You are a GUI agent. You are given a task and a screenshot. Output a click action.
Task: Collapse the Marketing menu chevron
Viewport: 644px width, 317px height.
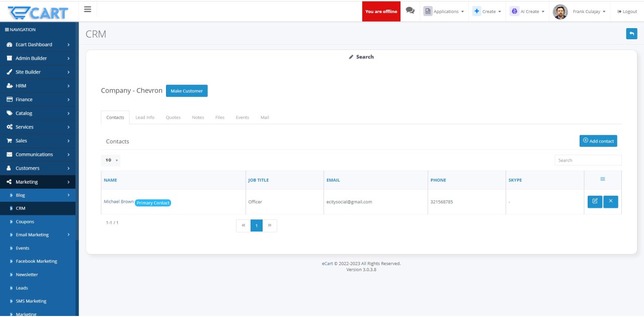pos(68,182)
